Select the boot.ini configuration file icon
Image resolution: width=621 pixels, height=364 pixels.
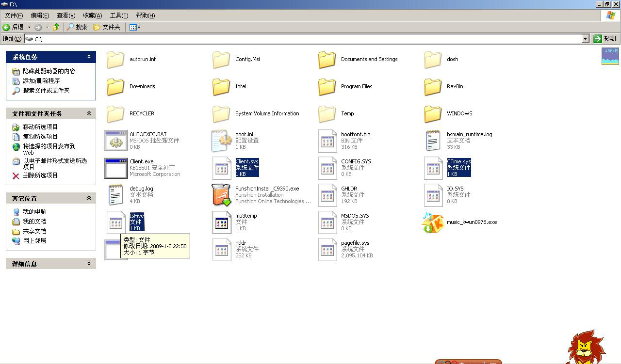221,141
